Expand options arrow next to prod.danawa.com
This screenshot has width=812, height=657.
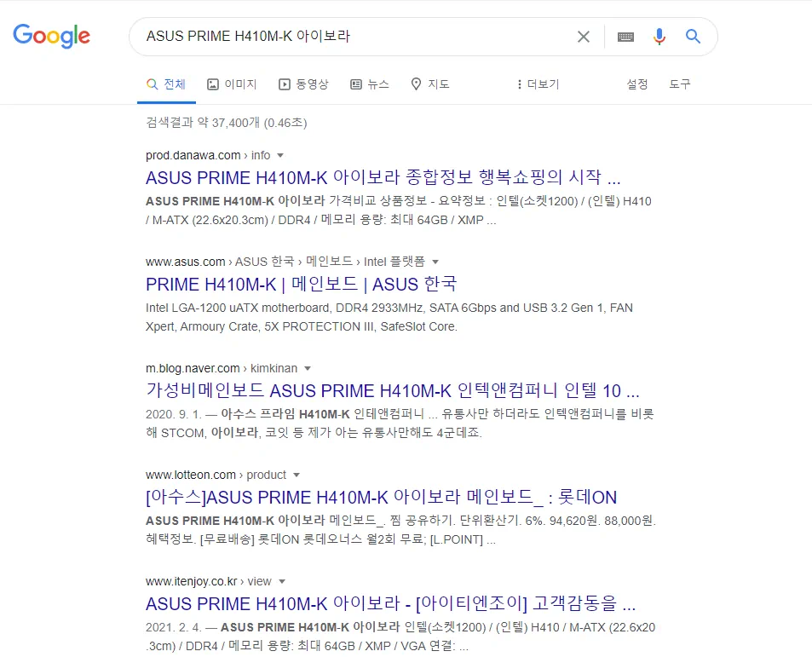click(x=280, y=155)
